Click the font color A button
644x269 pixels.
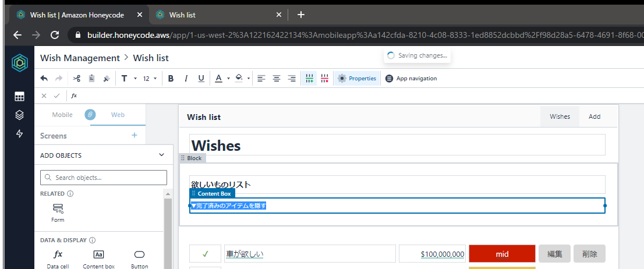218,79
